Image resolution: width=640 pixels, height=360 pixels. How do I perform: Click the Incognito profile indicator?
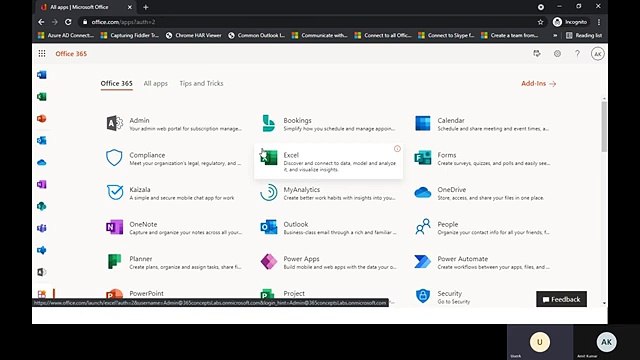[x=570, y=22]
